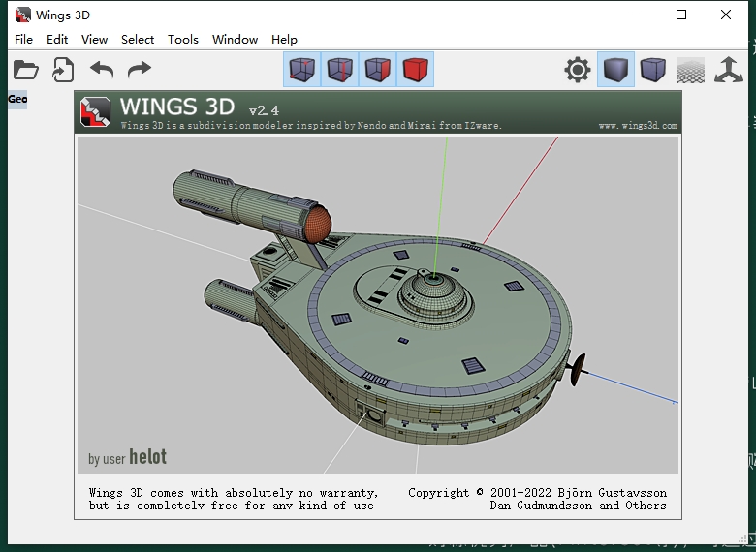This screenshot has height=552, width=756.
Task: Select Vertex selection mode cube
Action: tap(301, 70)
